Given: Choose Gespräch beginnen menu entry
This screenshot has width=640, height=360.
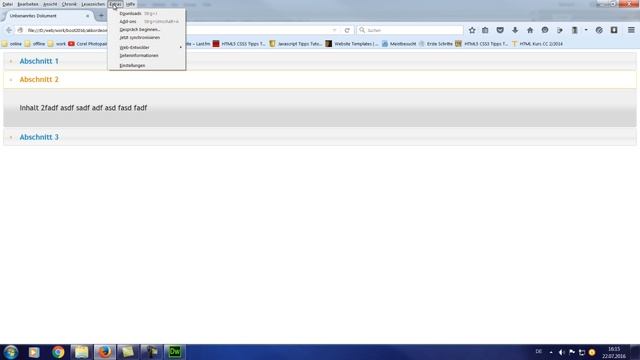Looking at the screenshot, I should point(147,29).
